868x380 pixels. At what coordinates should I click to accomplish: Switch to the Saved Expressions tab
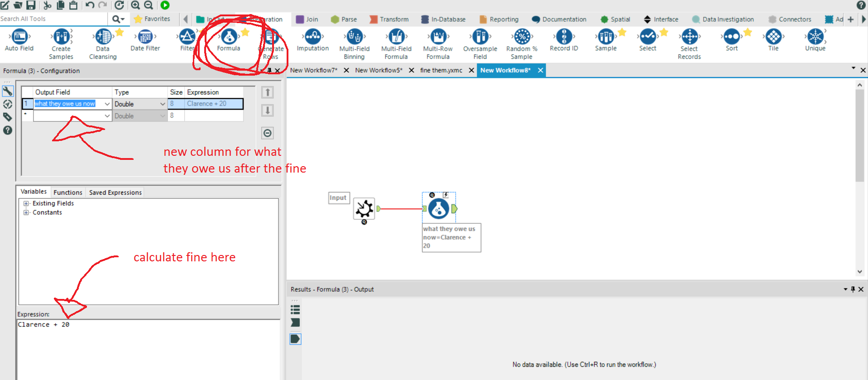(x=115, y=192)
